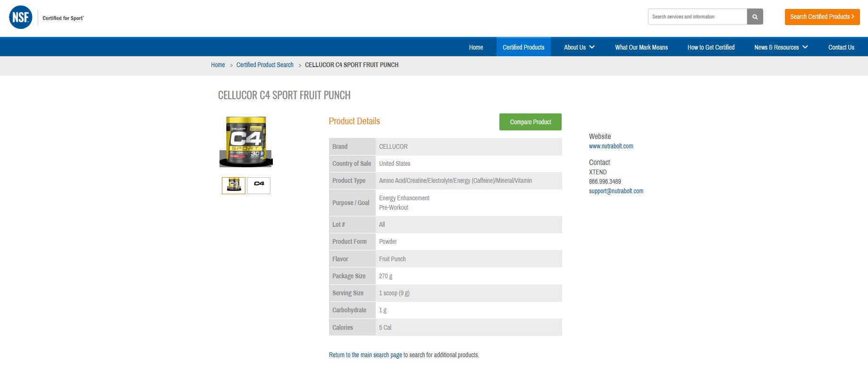Open the Contact Us page
Screen dimensions: 868x386
tap(841, 47)
